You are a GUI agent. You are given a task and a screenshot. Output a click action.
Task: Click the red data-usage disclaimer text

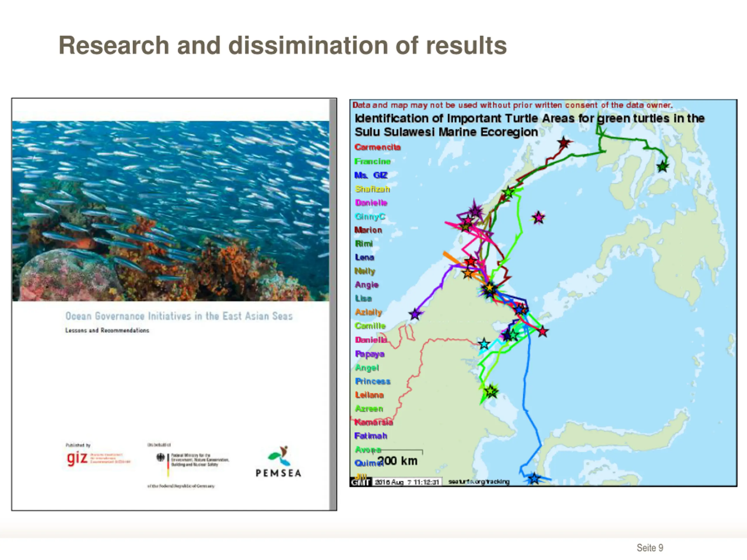pyautogui.click(x=512, y=105)
